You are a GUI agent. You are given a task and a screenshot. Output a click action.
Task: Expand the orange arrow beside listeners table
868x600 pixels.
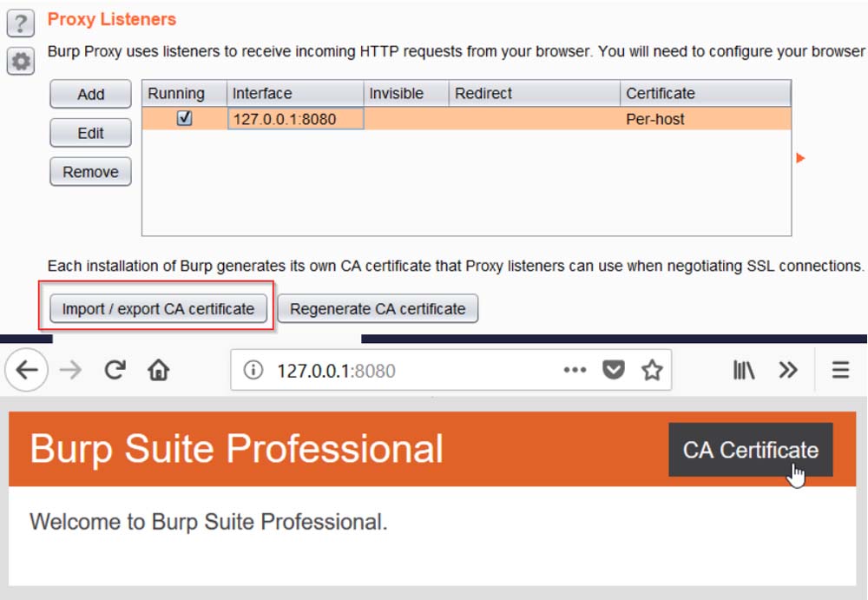[800, 158]
